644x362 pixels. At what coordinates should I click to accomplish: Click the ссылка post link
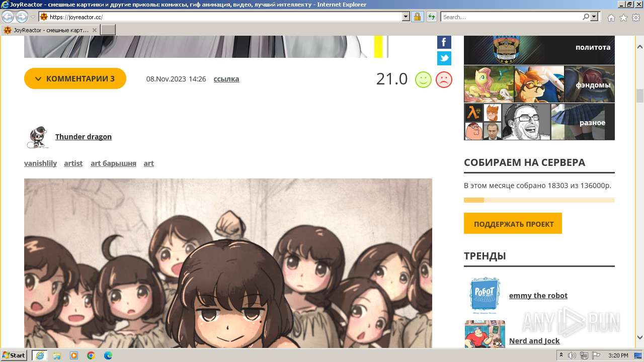pos(226,79)
